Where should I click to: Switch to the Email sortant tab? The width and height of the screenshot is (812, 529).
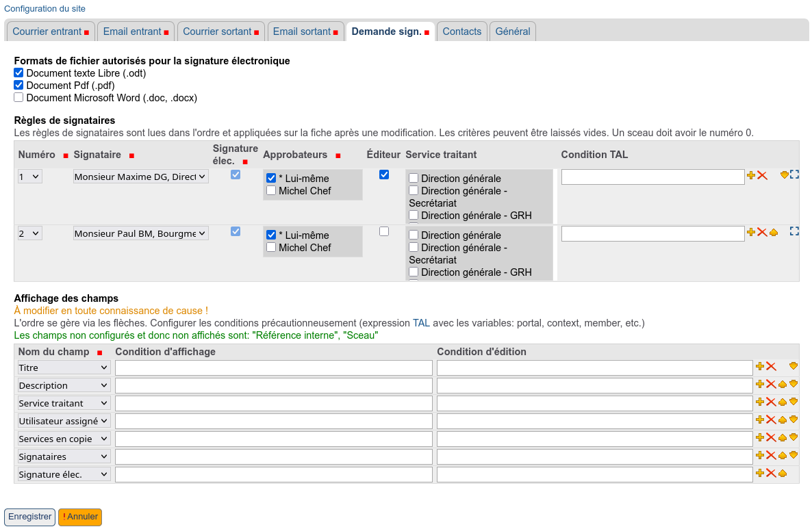pos(305,31)
